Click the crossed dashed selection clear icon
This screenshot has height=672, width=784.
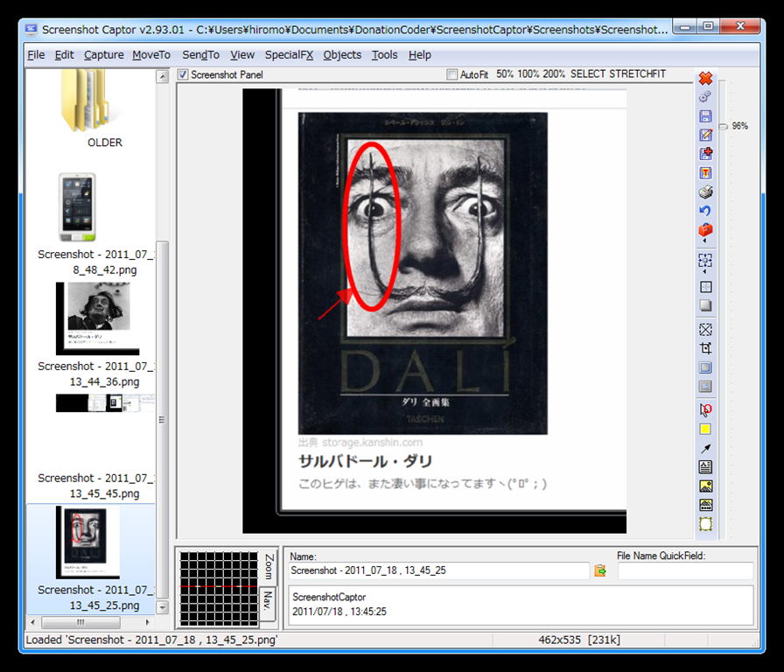coord(705,330)
